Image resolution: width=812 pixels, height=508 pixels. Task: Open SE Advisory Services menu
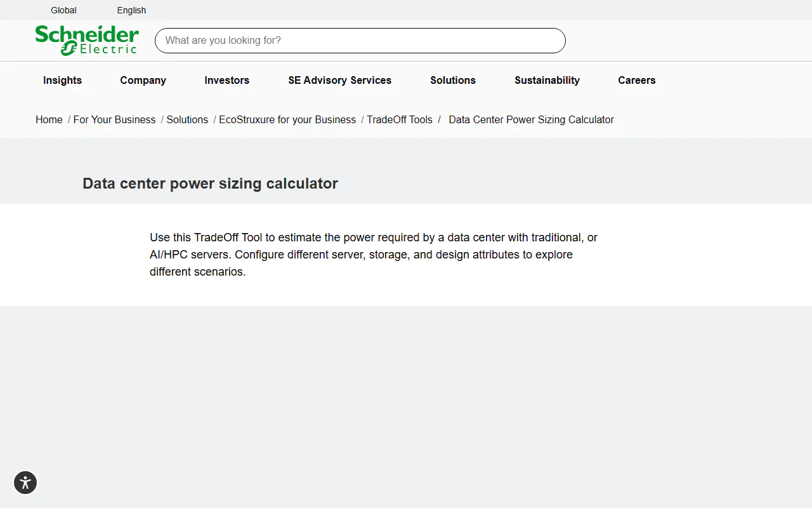339,80
